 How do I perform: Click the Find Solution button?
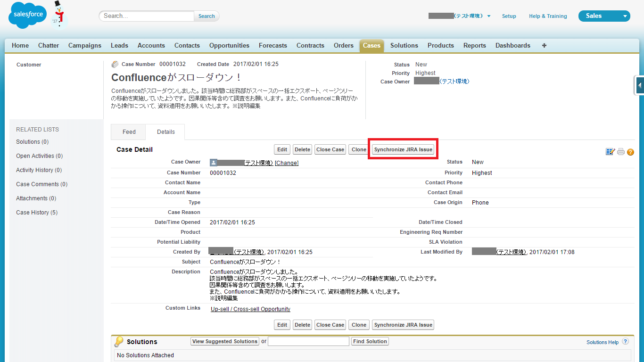click(x=370, y=341)
